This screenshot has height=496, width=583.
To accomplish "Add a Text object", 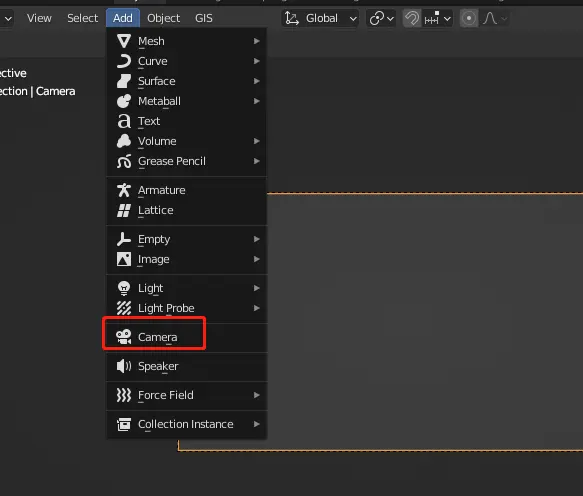I will [187, 121].
